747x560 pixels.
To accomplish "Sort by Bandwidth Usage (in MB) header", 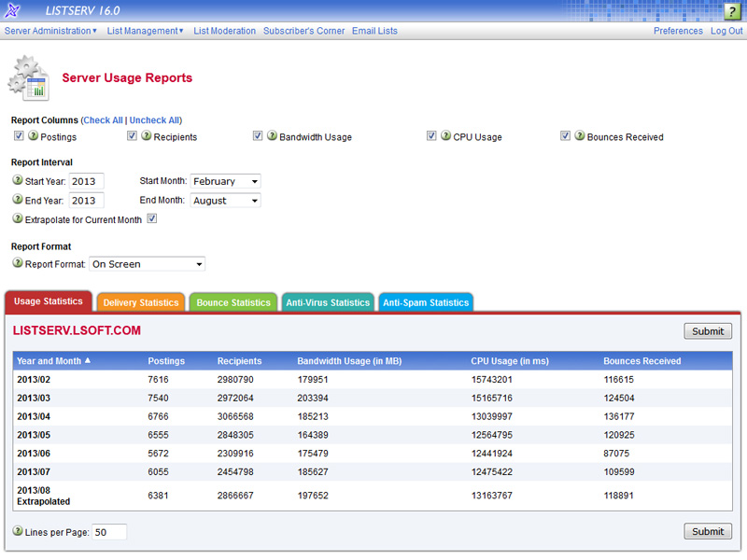I will point(349,361).
